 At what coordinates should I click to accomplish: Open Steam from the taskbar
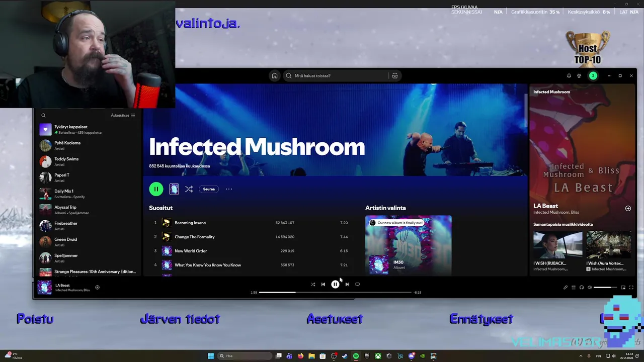(345, 356)
